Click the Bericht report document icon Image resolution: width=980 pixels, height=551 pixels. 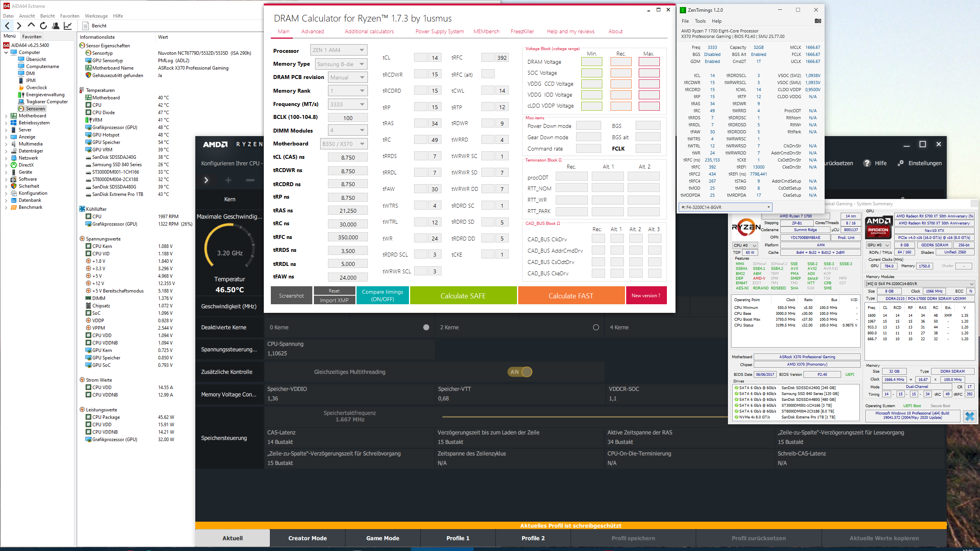point(86,26)
